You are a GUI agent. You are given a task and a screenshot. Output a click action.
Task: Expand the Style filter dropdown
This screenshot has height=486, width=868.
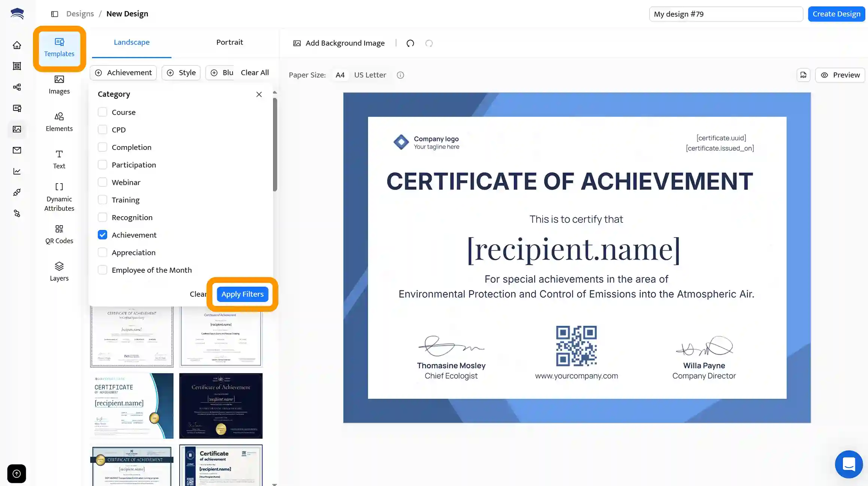pyautogui.click(x=181, y=73)
